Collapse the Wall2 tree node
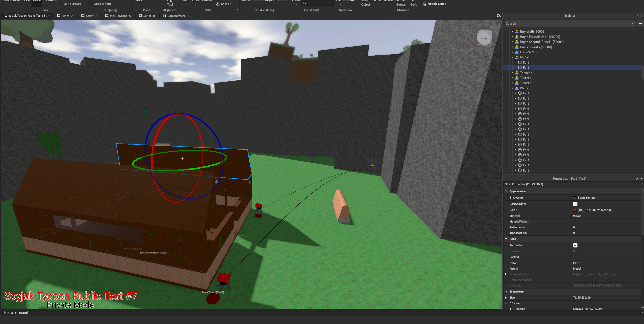The width and height of the screenshot is (644, 324). coord(512,88)
